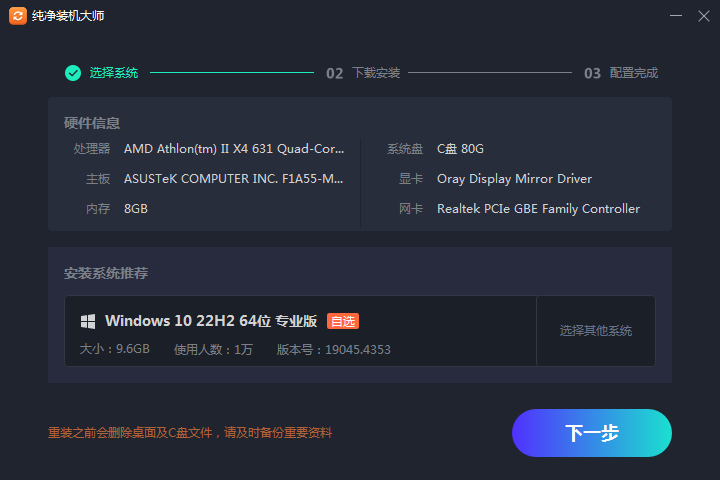Click the Windows logo icon
This screenshot has width=720, height=480.
(88, 322)
